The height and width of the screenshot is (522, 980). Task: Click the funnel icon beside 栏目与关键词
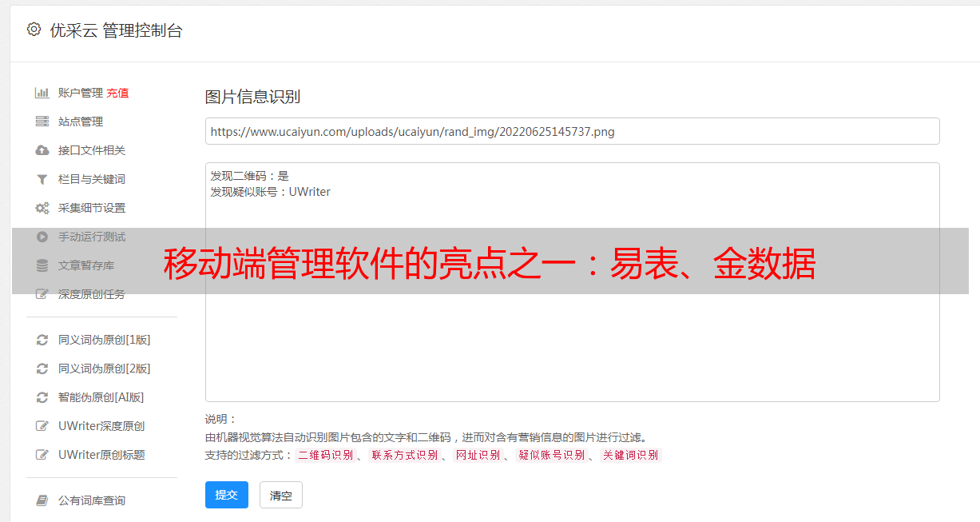42,179
